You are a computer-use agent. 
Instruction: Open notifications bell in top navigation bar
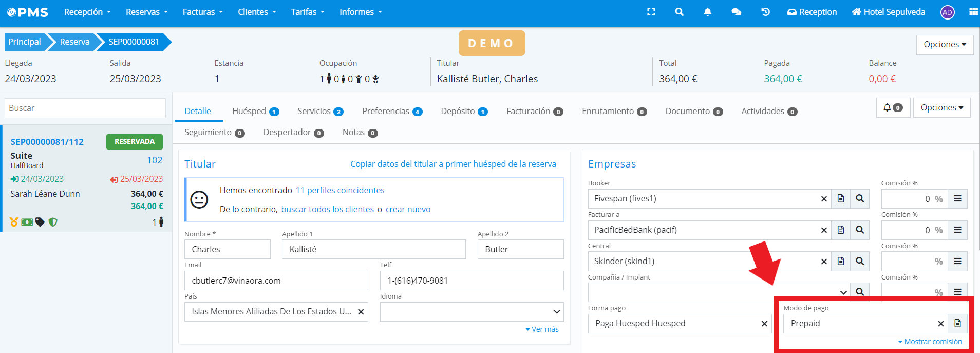coord(707,12)
